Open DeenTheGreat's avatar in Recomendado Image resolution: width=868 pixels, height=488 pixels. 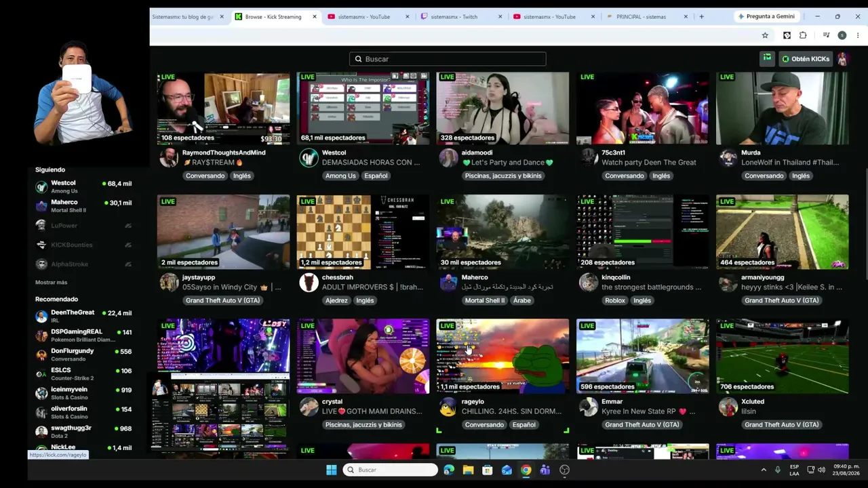click(41, 317)
